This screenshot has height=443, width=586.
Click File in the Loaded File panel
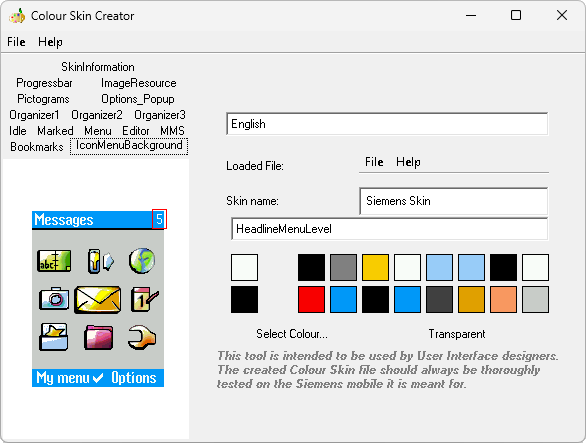pos(374,162)
